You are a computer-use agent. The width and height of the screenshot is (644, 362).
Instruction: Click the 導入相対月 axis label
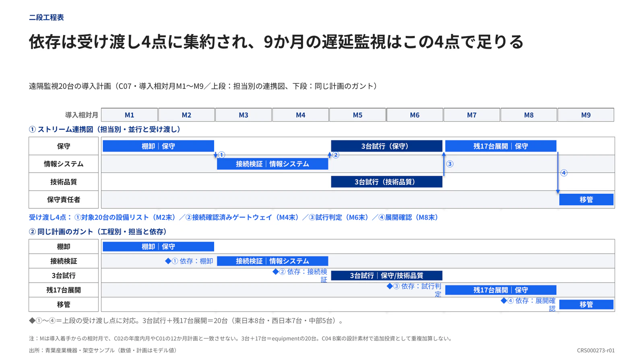coord(82,115)
